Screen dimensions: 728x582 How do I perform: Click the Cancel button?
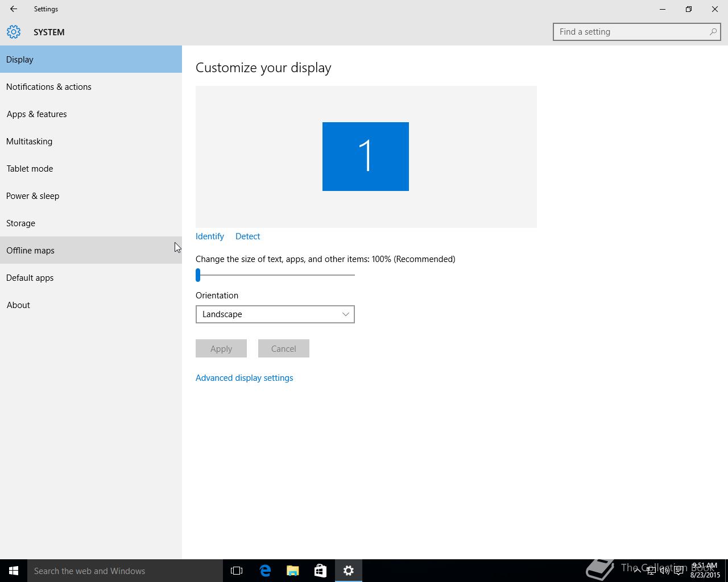(x=284, y=348)
